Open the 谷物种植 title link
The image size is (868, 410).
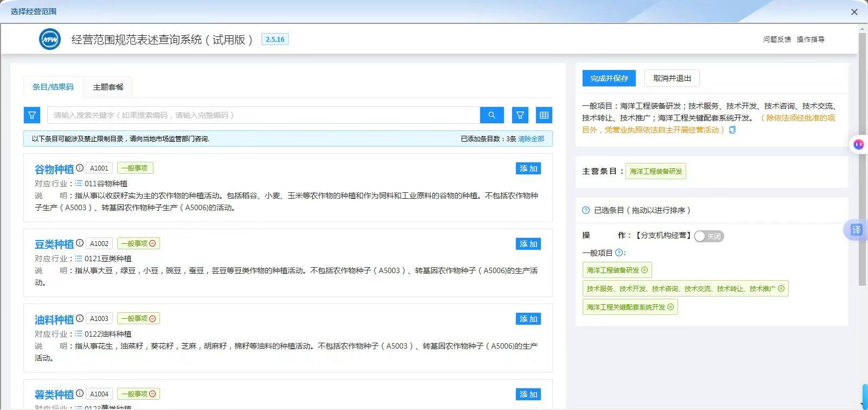click(54, 169)
